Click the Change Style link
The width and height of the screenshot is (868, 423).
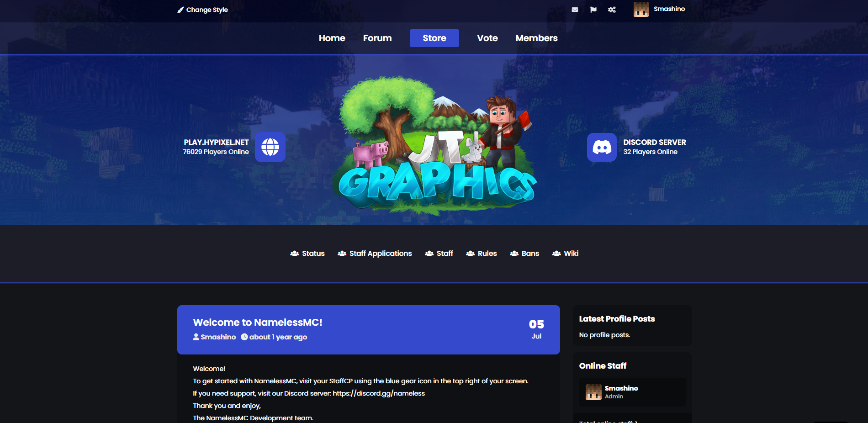pos(207,10)
